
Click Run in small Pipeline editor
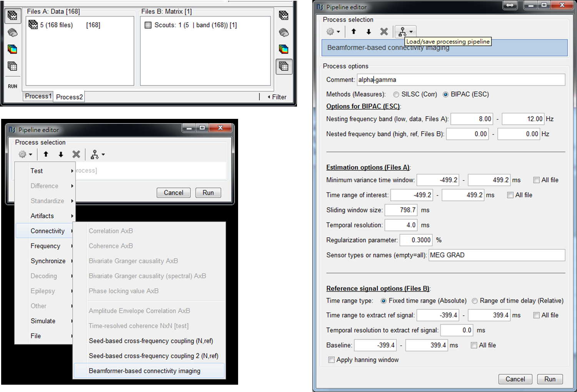coord(208,193)
